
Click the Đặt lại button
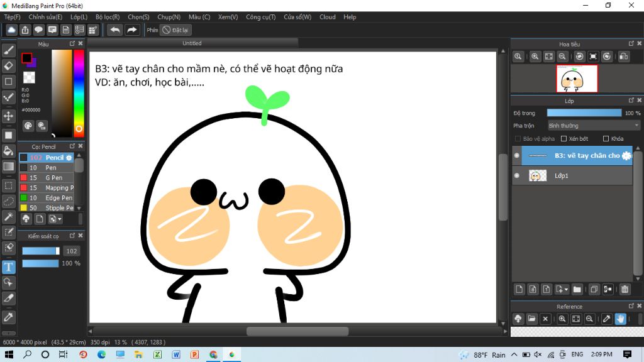point(176,30)
